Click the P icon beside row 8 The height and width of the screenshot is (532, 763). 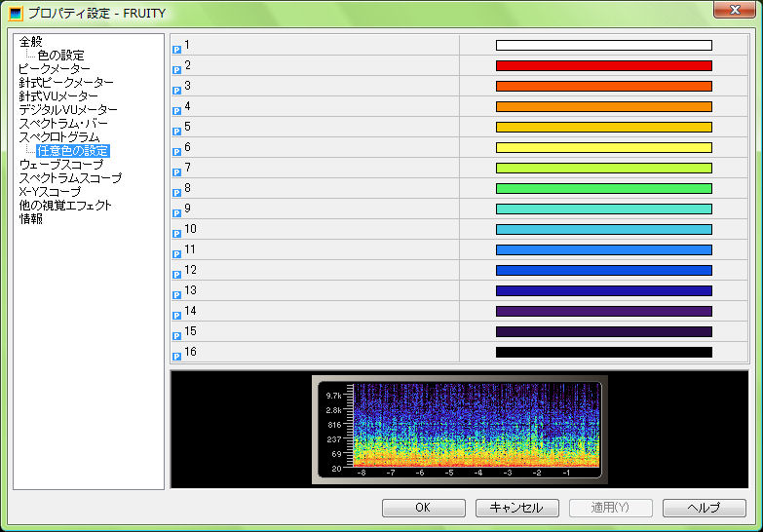[176, 193]
